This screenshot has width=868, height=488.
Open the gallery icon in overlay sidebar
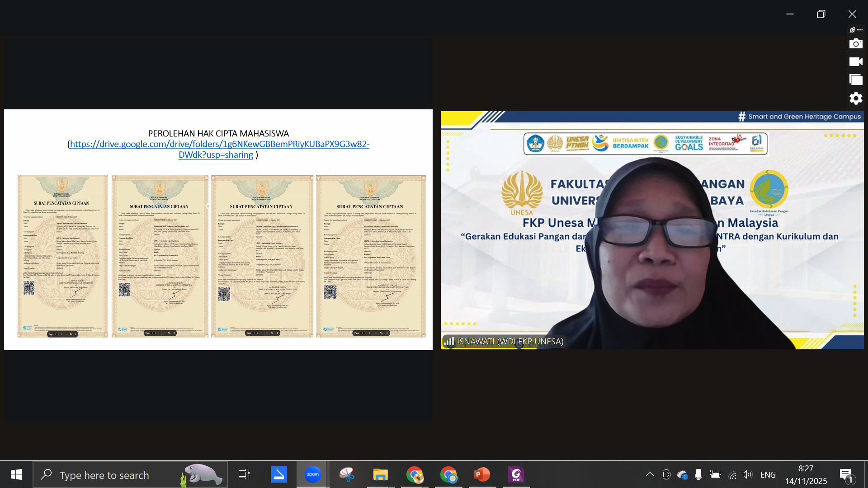point(855,80)
